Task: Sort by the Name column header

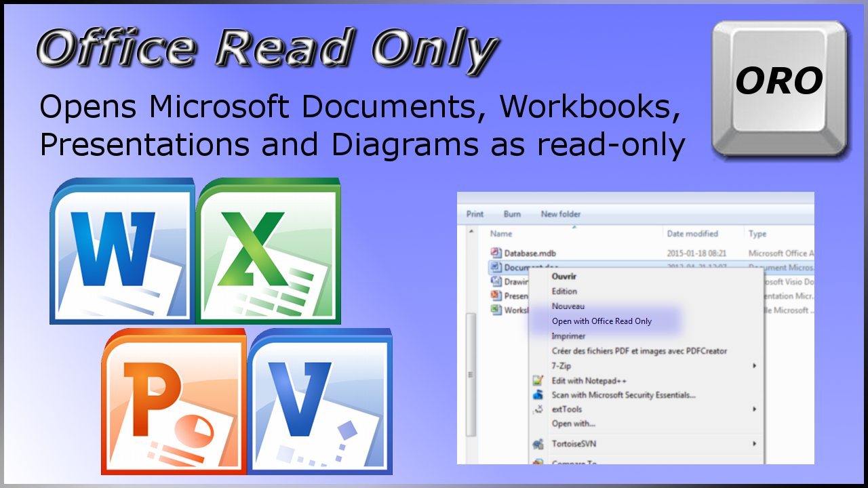Action: 501,234
